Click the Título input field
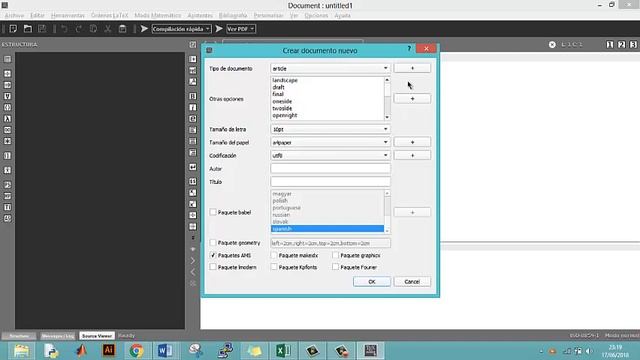 (330, 182)
